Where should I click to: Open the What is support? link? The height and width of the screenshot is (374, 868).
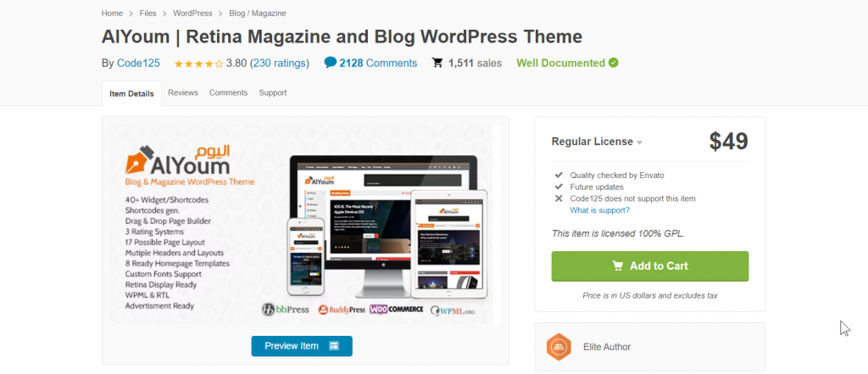click(x=599, y=210)
